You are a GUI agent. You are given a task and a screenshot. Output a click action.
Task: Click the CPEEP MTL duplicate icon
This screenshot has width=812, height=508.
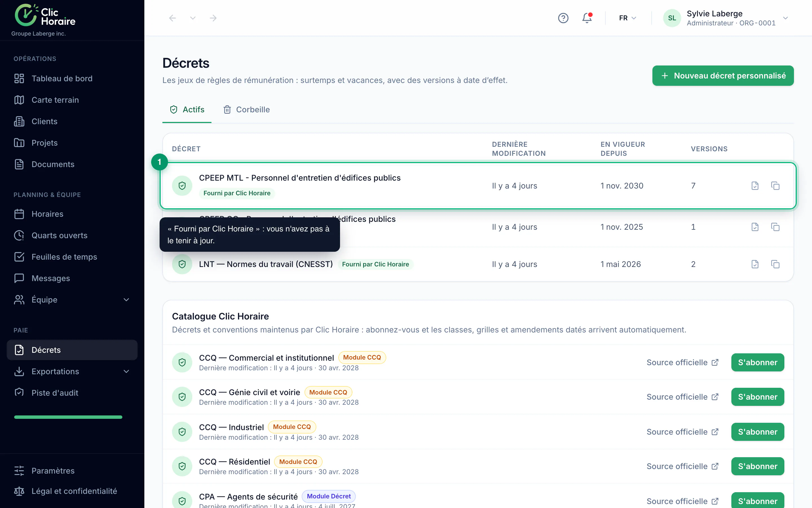(x=775, y=185)
